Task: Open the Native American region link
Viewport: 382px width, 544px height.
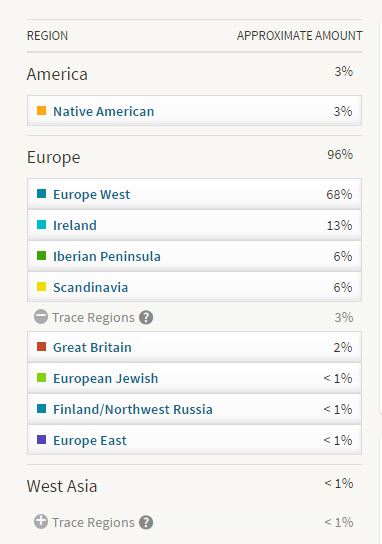Action: click(x=103, y=111)
